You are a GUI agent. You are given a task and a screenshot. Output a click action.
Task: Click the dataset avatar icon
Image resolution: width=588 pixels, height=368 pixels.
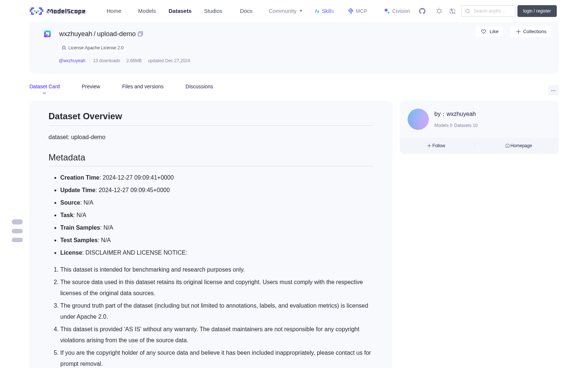click(x=47, y=34)
